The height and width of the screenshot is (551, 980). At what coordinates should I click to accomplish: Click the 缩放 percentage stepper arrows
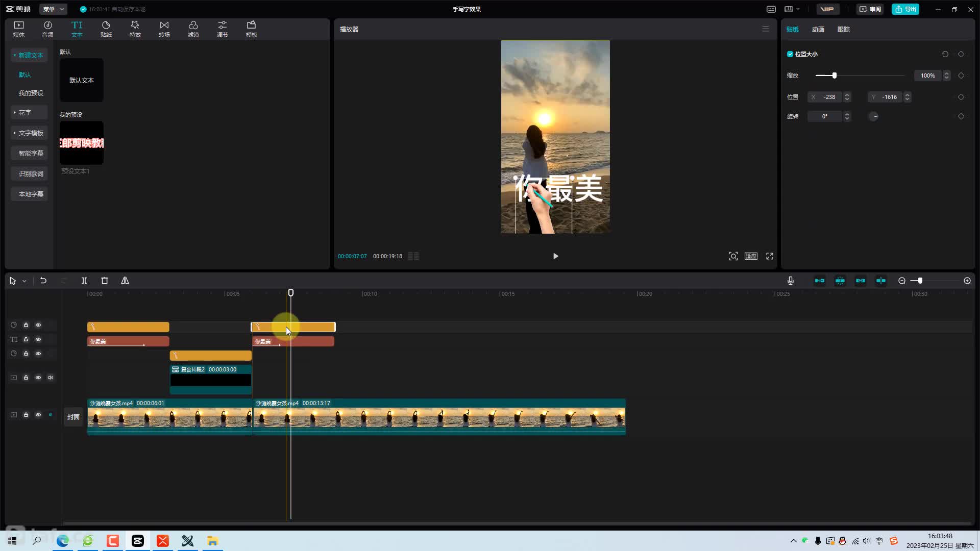point(947,76)
